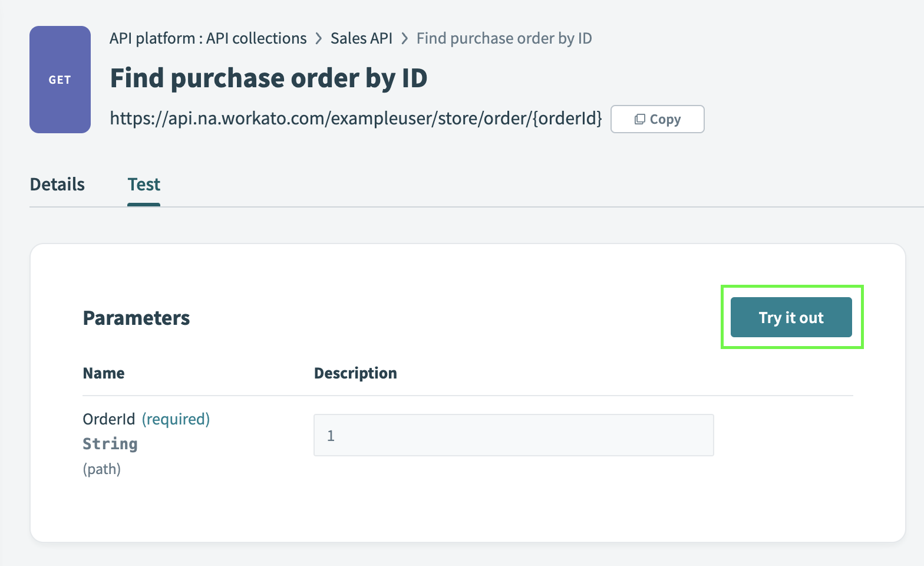Click the Copy button for the URL
924x566 pixels.
pyautogui.click(x=657, y=119)
